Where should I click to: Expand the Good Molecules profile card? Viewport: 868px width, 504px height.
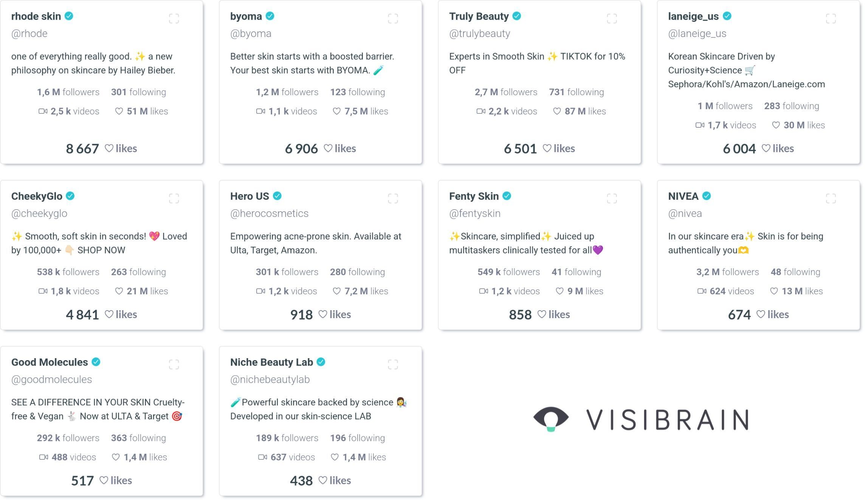pos(174,365)
